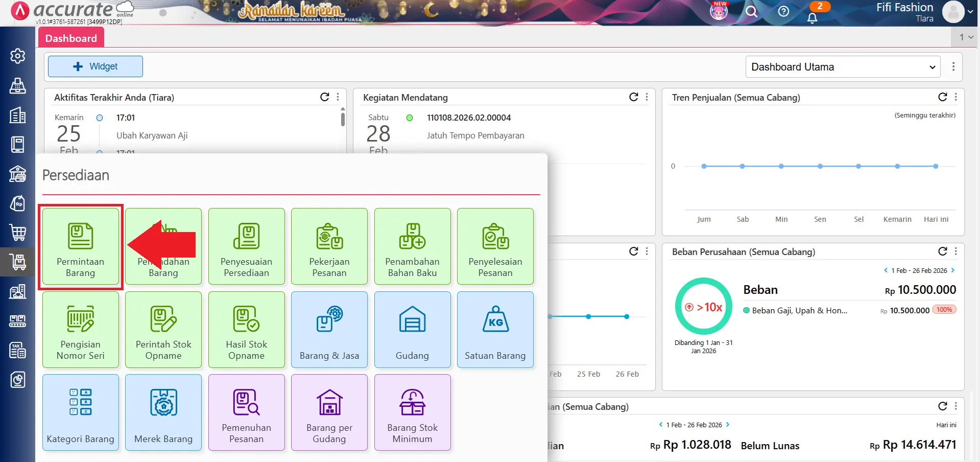
Task: Click the Aktifitas Terakhir scrollbar
Action: point(343,119)
